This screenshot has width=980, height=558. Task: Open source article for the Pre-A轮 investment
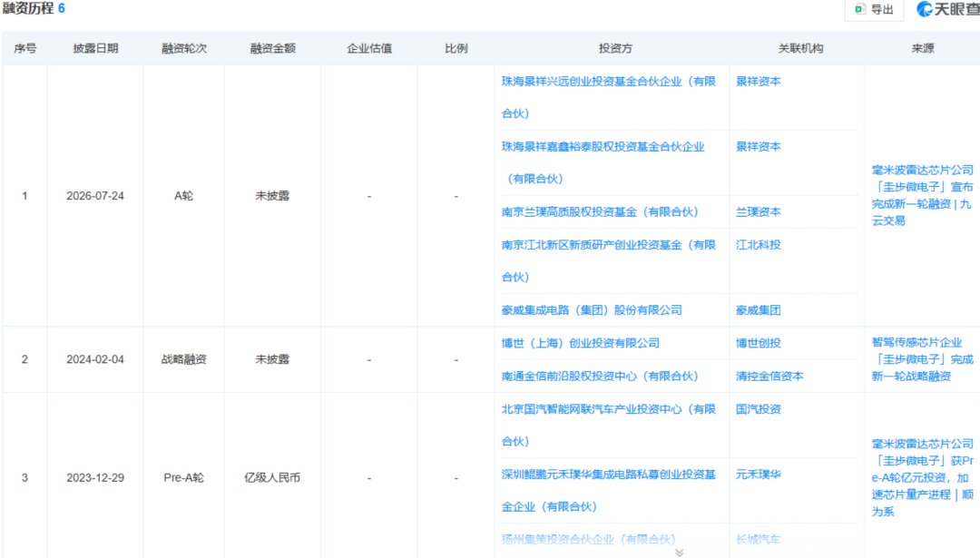coord(923,477)
